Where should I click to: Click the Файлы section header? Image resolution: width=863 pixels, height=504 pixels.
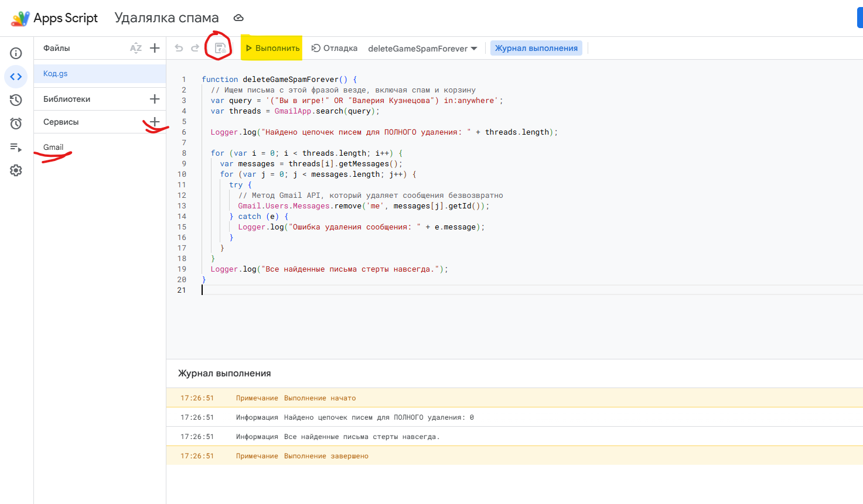(x=57, y=48)
